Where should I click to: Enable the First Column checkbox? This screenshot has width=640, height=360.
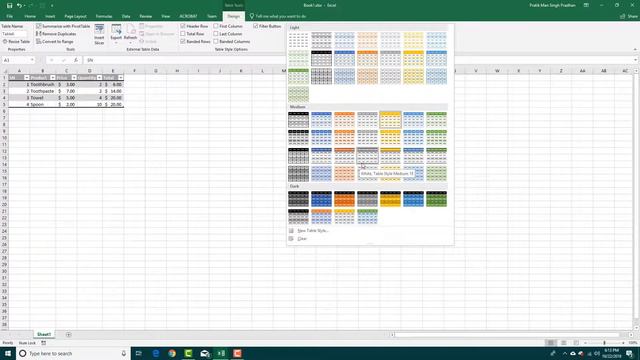pos(216,26)
